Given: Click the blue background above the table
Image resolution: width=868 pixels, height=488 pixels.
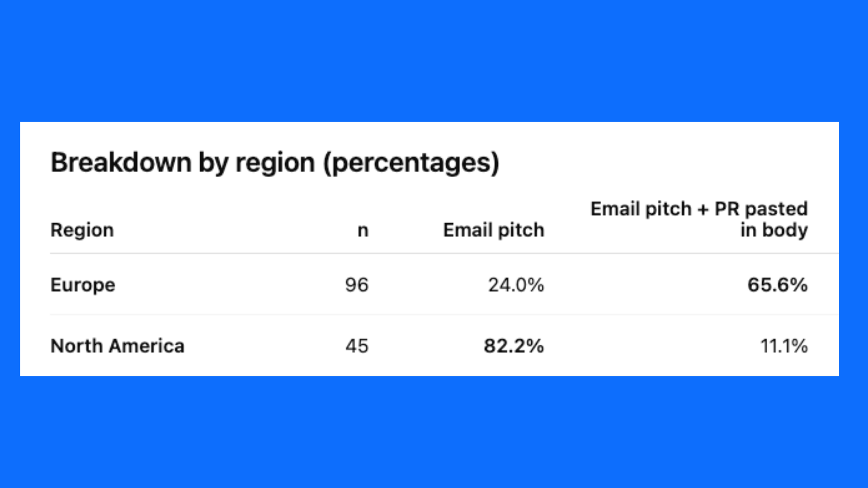Looking at the screenshot, I should [434, 59].
